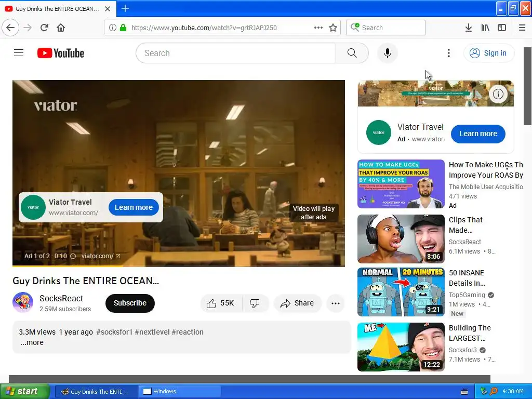Open the Firefox hamburger menu
The image size is (532, 399).
[522, 28]
